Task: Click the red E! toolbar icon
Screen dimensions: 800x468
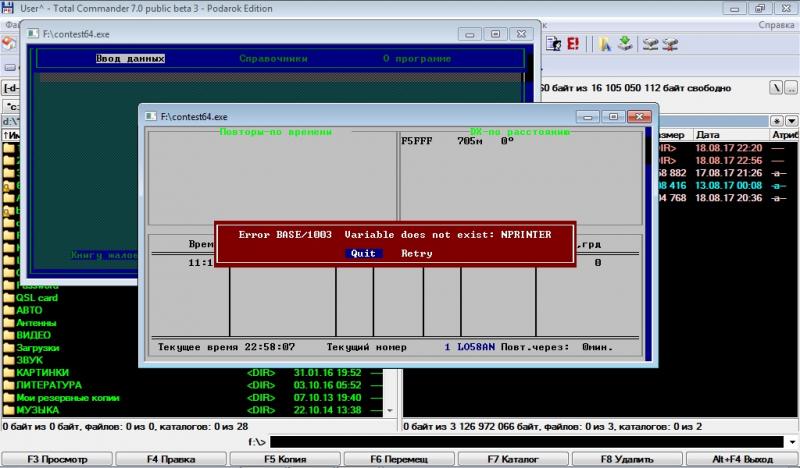Action: pyautogui.click(x=575, y=44)
